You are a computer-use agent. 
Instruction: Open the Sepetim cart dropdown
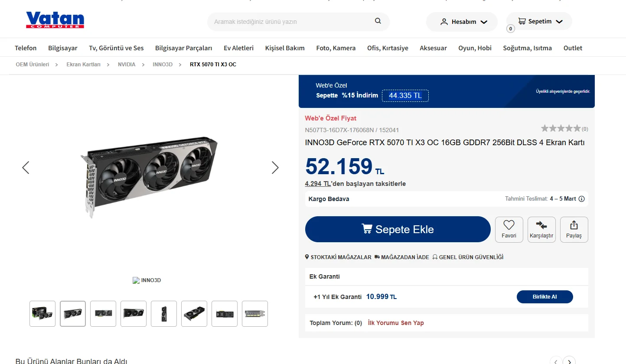click(x=539, y=21)
